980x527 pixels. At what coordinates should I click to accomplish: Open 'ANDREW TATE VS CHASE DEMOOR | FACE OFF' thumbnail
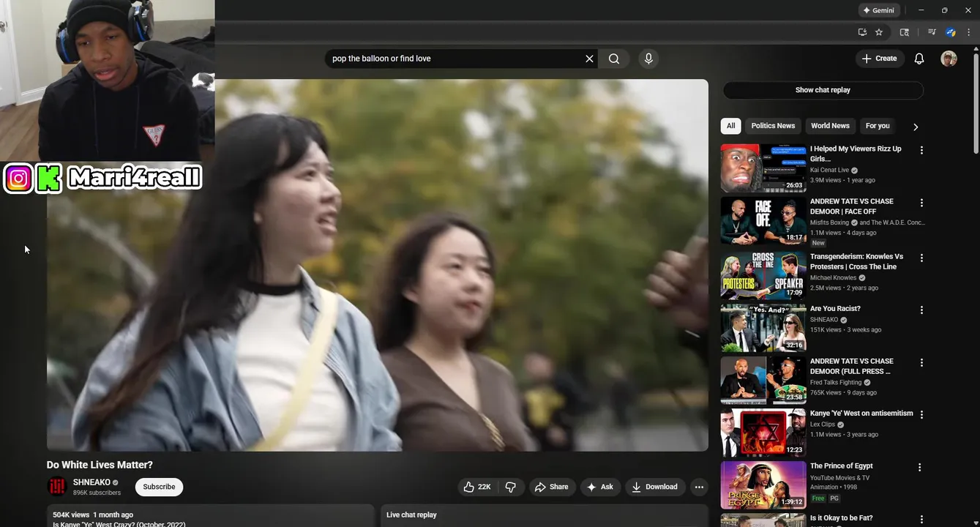(x=763, y=220)
